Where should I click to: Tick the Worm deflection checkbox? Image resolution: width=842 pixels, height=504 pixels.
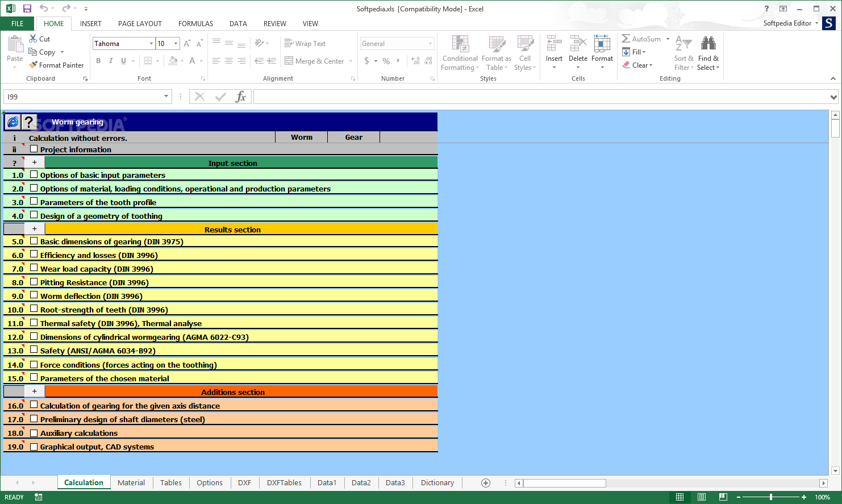pos(34,295)
